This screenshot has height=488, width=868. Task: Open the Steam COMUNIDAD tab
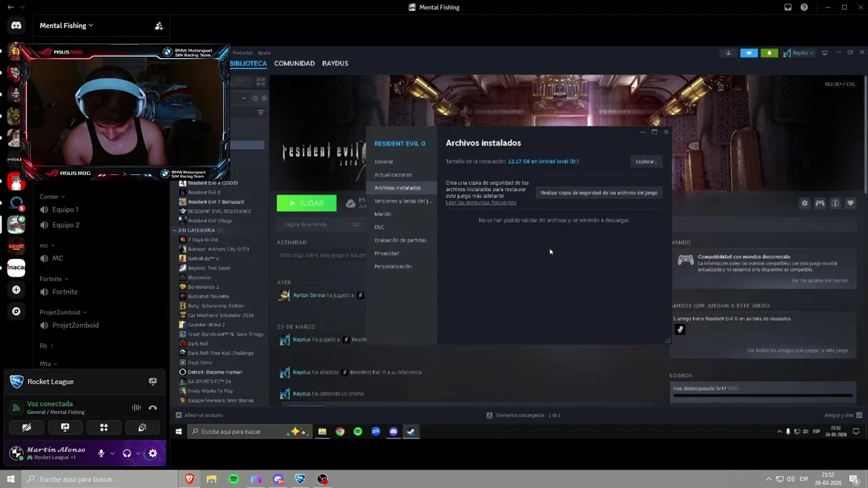pyautogui.click(x=294, y=63)
